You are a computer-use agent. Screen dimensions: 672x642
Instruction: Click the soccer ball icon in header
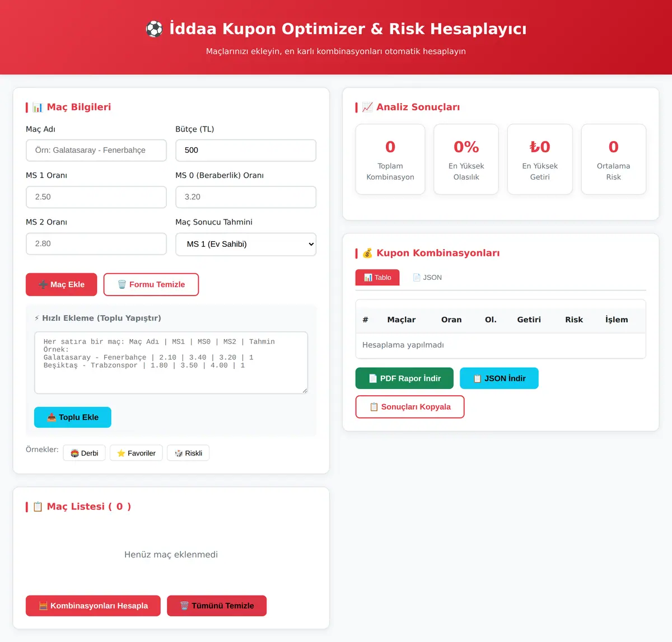point(154,29)
